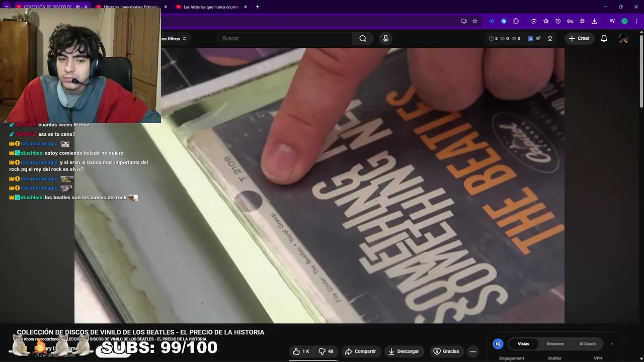Click the blue sound waves extension icon
Screen dimensions: 644x362
tap(492, 21)
